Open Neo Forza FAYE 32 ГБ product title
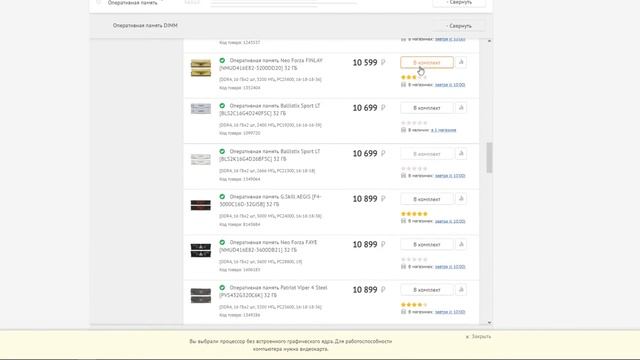Viewport: 640px width, 360px height. pos(268,246)
